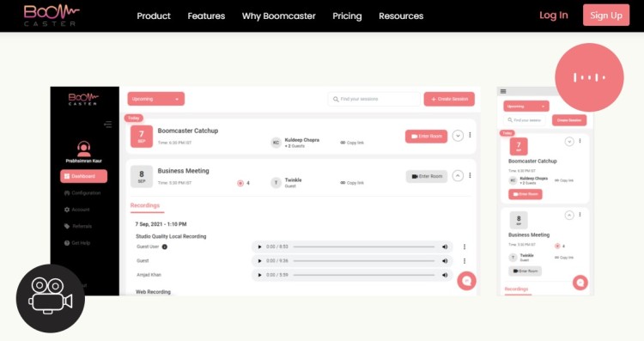Screen dimensions: 644x341
Task: Select the Recordings tab in the desktop dashboard
Action: [145, 205]
